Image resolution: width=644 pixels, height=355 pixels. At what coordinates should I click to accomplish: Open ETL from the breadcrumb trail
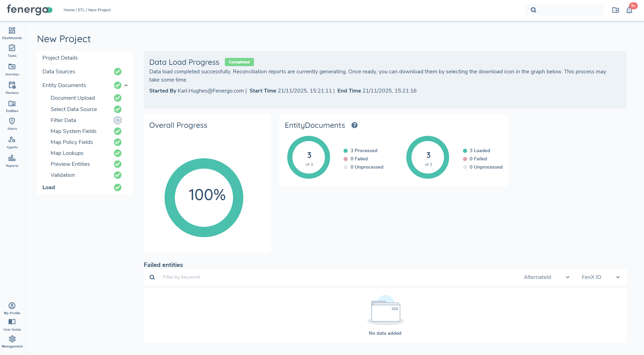[81, 10]
